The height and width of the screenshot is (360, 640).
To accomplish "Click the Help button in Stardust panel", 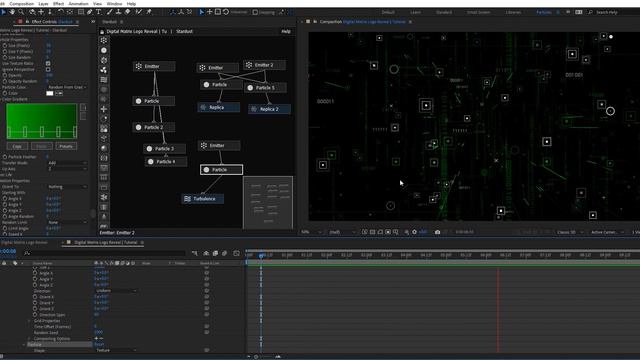I will click(x=286, y=31).
